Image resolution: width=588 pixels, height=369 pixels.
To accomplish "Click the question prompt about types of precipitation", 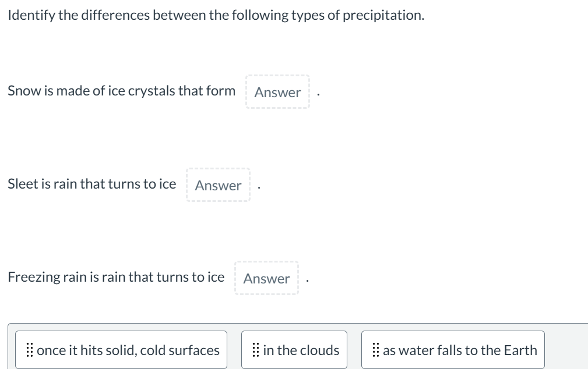I will (214, 15).
